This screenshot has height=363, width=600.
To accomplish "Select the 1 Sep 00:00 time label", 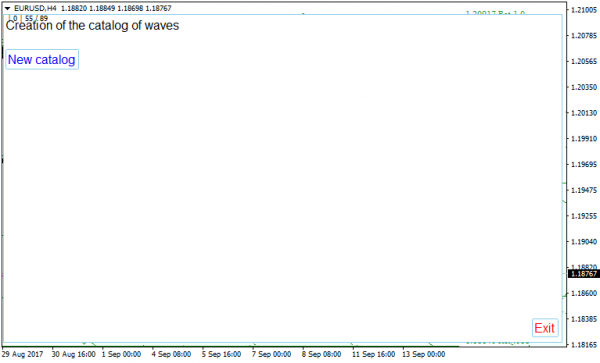I will (x=121, y=354).
